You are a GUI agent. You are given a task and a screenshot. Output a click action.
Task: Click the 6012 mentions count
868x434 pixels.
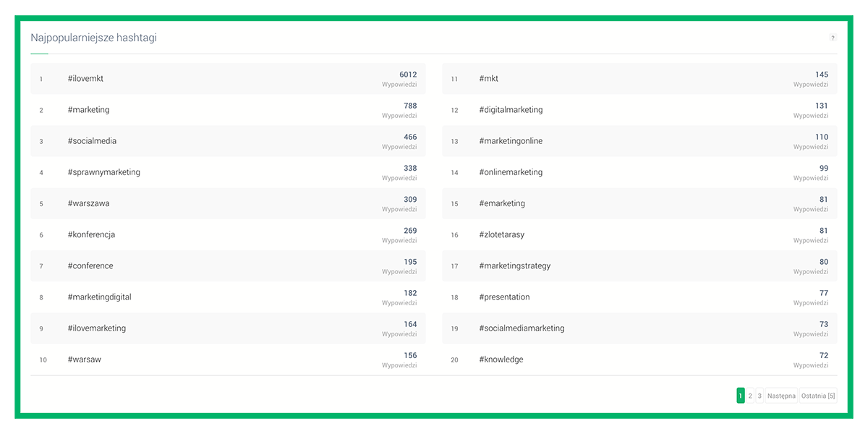pyautogui.click(x=408, y=75)
